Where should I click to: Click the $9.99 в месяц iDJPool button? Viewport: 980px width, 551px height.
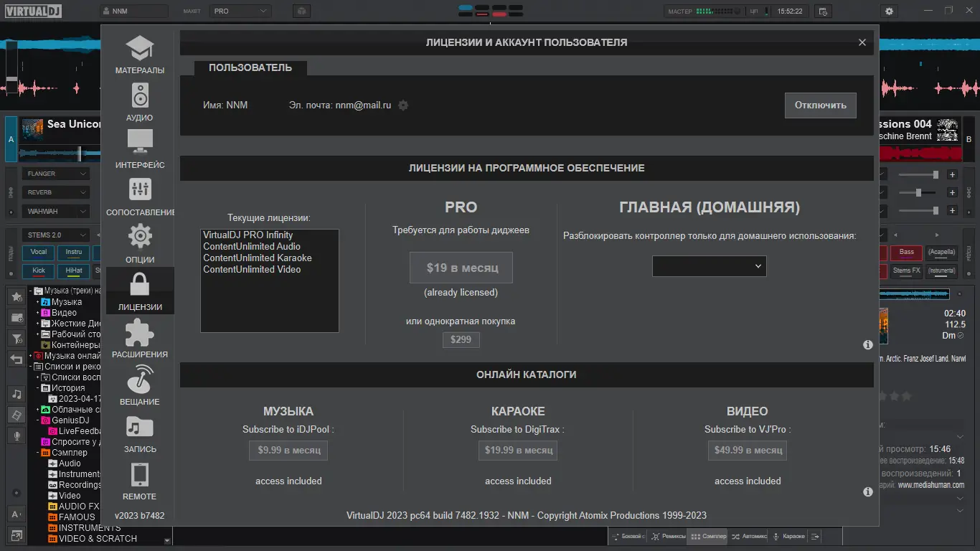point(288,450)
